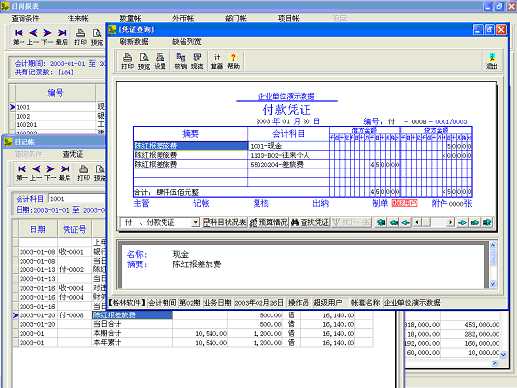Click the 本期合计 row in 日记帐
The image size is (517, 388).
(193, 333)
